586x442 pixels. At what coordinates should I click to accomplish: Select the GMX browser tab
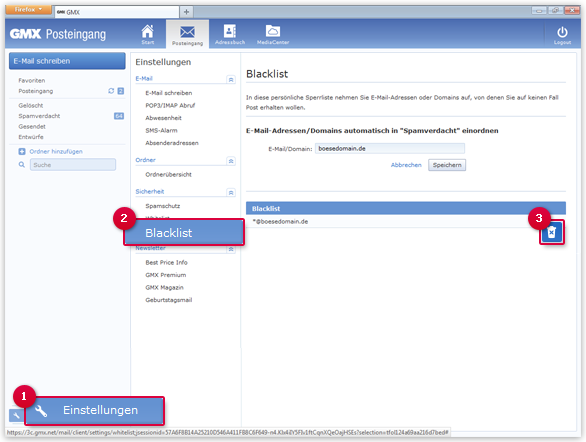[117, 12]
